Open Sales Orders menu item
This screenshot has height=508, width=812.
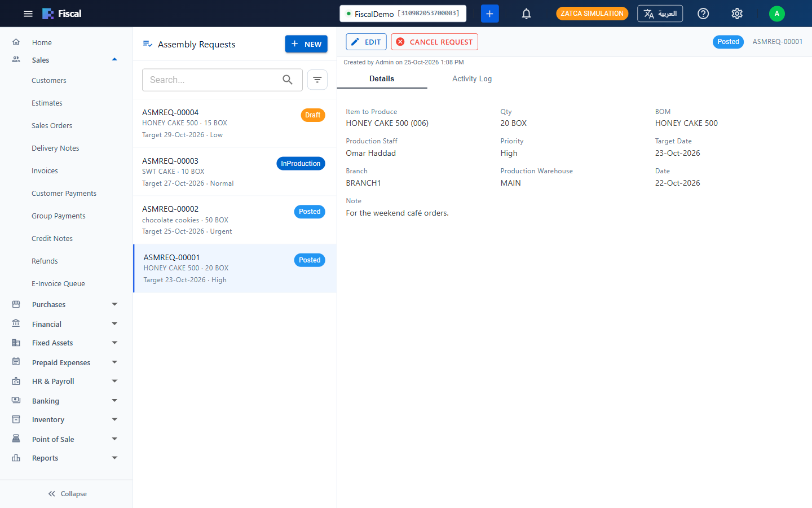[x=52, y=126]
